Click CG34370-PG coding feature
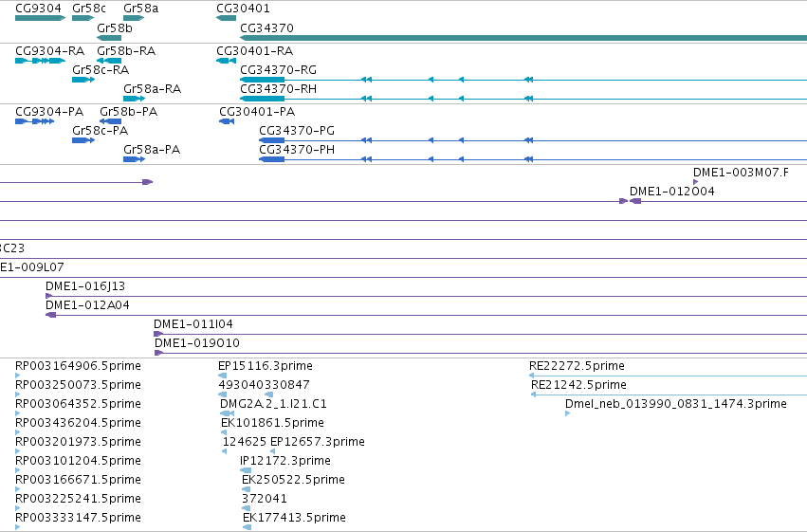 pos(533,140)
